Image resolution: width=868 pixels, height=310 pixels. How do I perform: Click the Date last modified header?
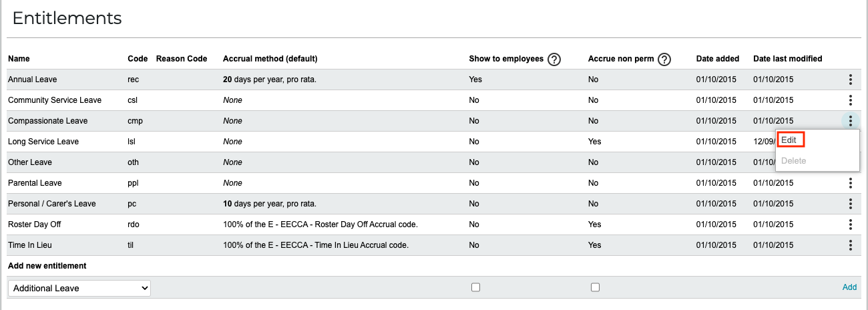click(788, 59)
